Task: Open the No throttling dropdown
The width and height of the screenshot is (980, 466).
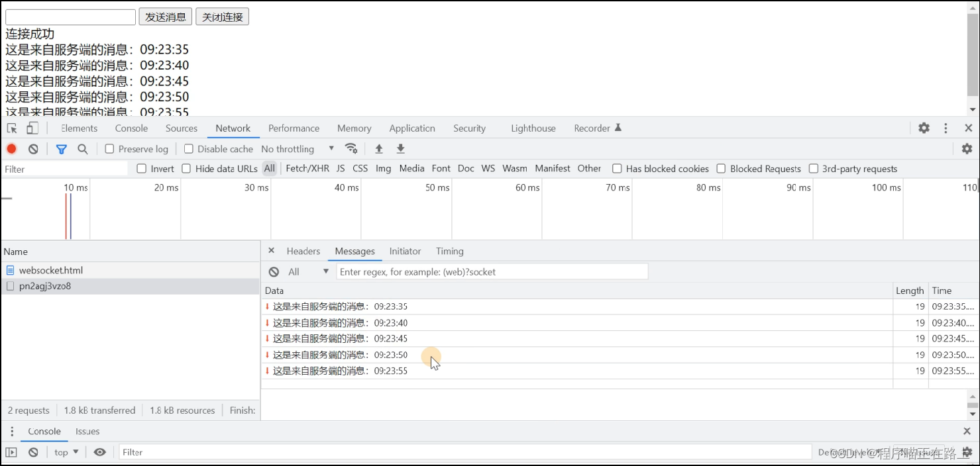Action: (x=298, y=149)
